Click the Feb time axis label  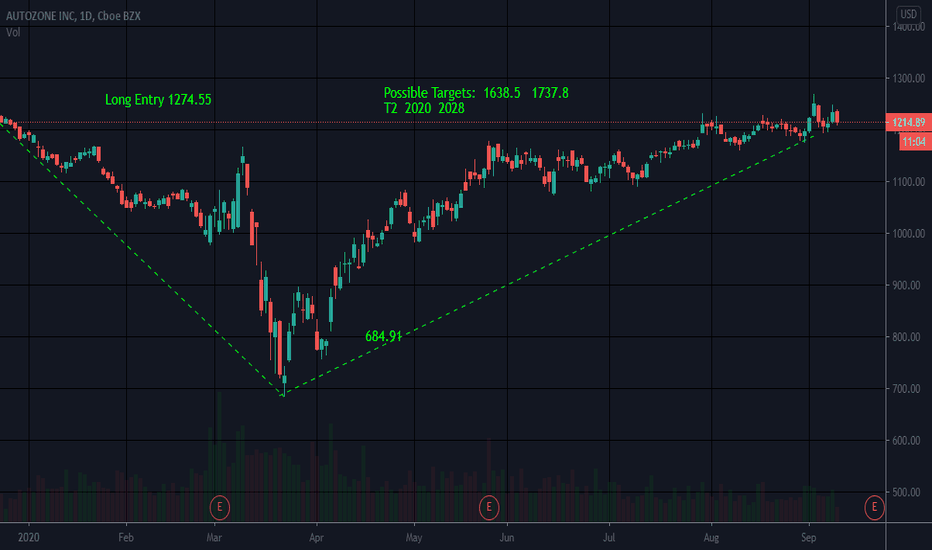pyautogui.click(x=126, y=538)
